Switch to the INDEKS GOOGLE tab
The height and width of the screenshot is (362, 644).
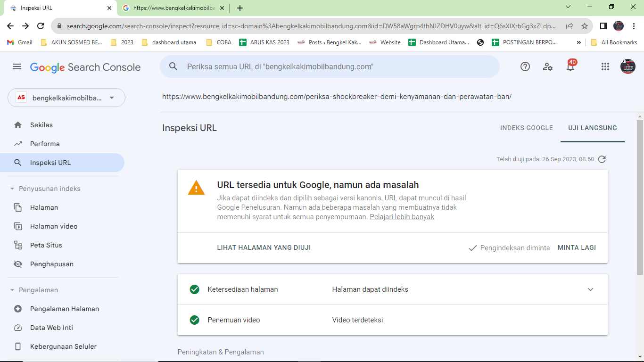(x=527, y=128)
